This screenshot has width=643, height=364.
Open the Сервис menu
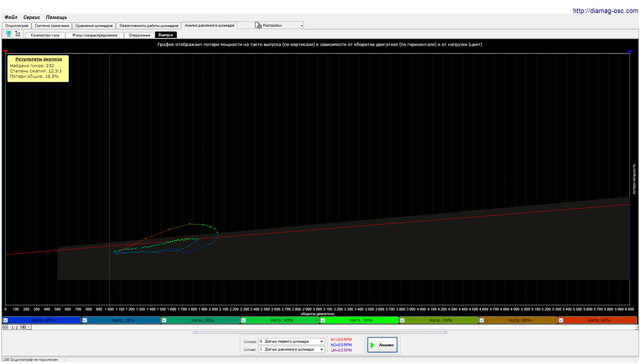[32, 17]
